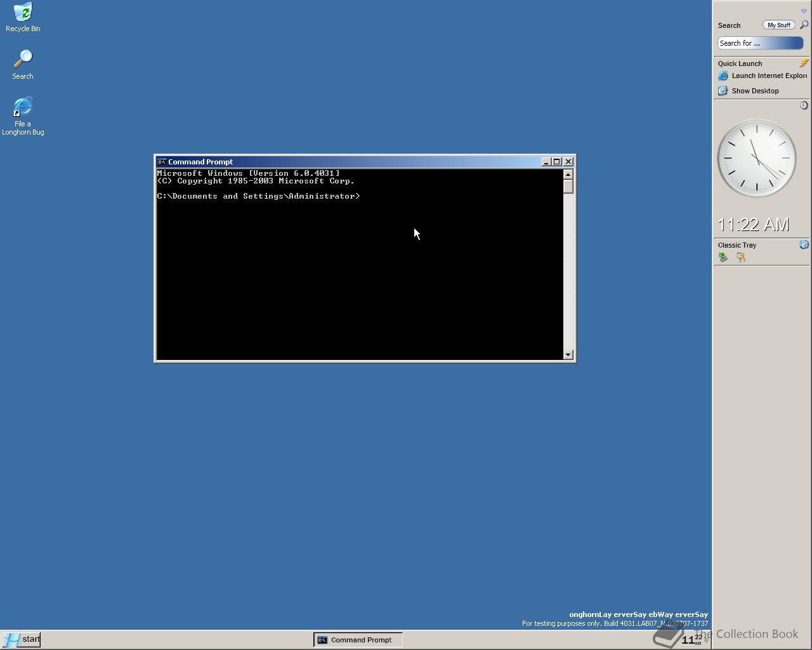Viewport: 812px width, 650px height.
Task: Focus the Search for input field
Action: coord(761,43)
